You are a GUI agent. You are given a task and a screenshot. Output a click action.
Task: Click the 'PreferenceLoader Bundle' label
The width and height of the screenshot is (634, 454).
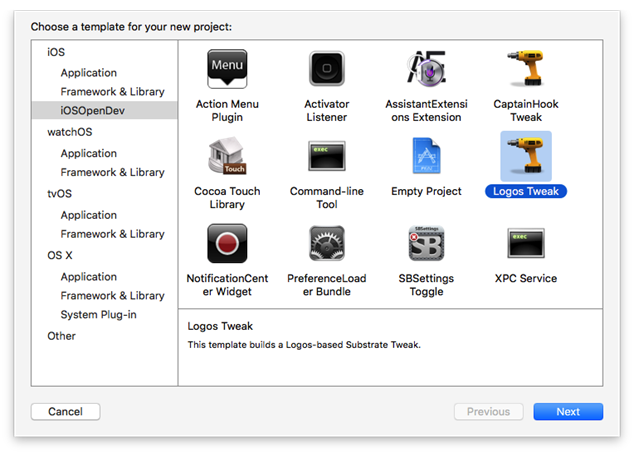pyautogui.click(x=327, y=285)
